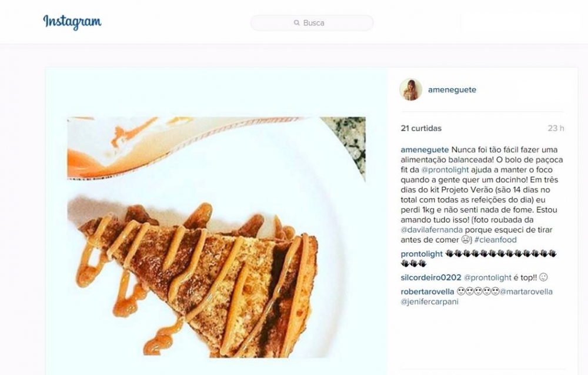The height and width of the screenshot is (375, 588).
Task: View the 21 curtidas likes list
Action: coord(421,128)
